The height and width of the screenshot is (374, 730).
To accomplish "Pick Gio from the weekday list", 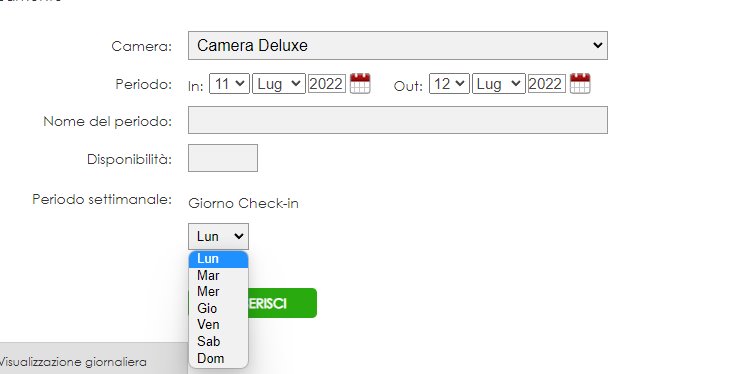I will [218, 308].
